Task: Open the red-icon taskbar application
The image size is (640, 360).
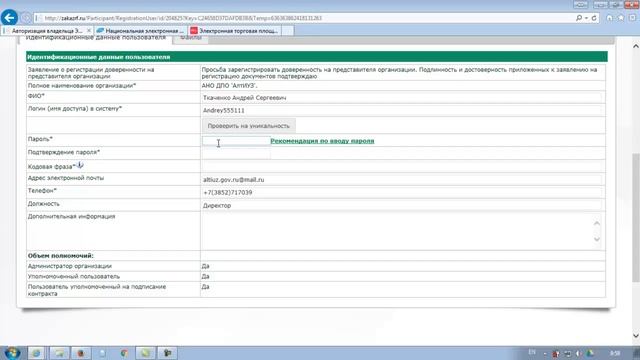Action: click(x=80, y=353)
